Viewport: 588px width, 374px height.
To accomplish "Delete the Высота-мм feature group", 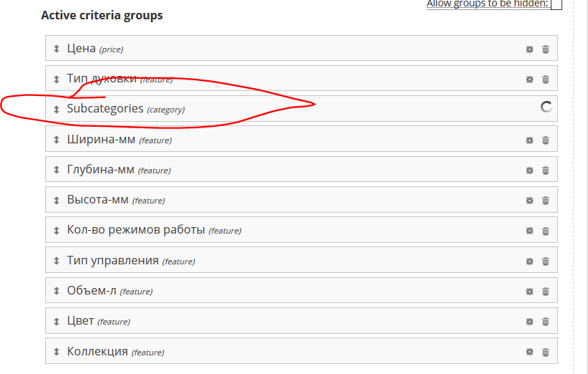I will pyautogui.click(x=546, y=201).
